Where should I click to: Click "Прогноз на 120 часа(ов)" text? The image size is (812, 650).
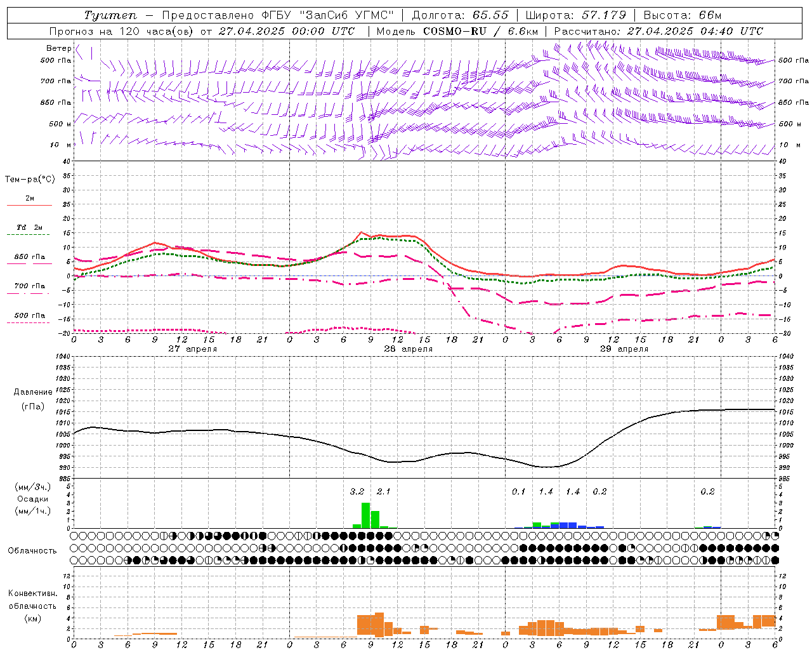[122, 31]
